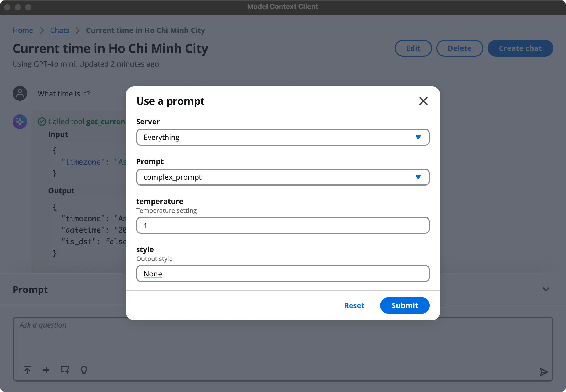This screenshot has height=392, width=566.
Task: Go to Home breadcrumb link
Action: 23,30
